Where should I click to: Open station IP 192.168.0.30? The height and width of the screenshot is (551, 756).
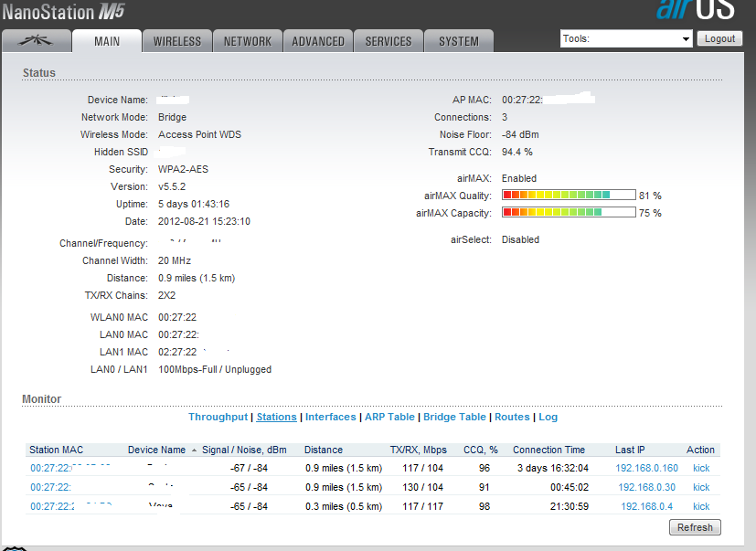646,487
